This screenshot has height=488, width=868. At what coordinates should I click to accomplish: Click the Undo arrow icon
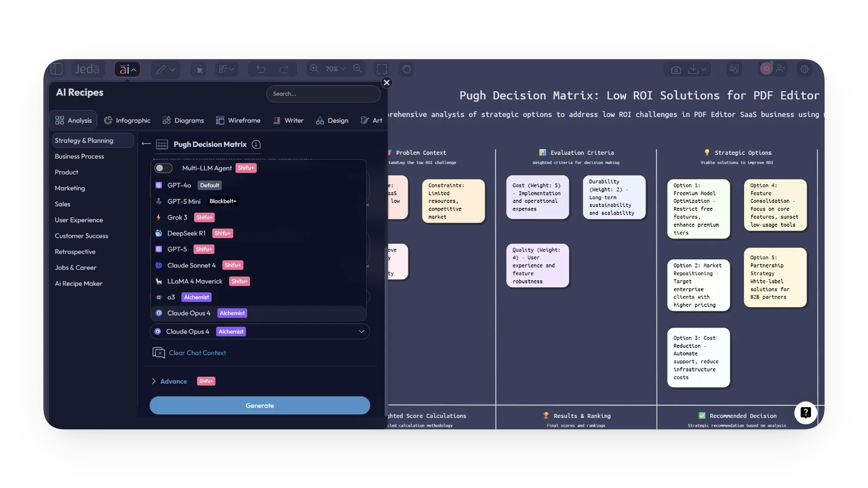261,69
